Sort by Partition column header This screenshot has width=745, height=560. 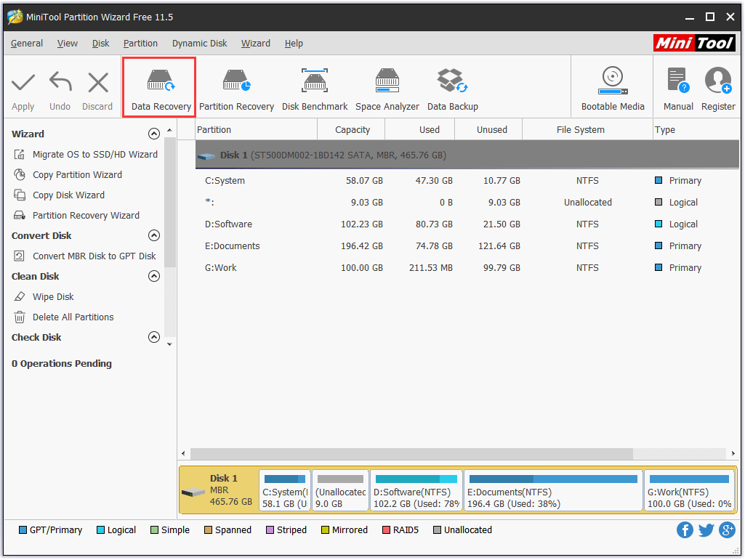tap(256, 130)
